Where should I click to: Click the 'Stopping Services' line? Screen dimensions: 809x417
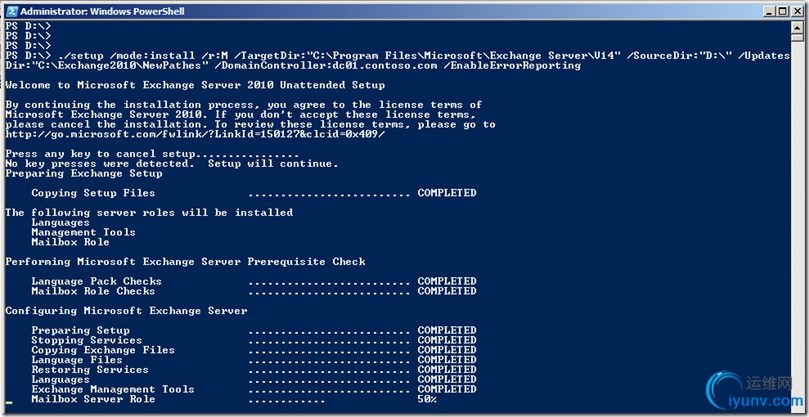[253, 340]
